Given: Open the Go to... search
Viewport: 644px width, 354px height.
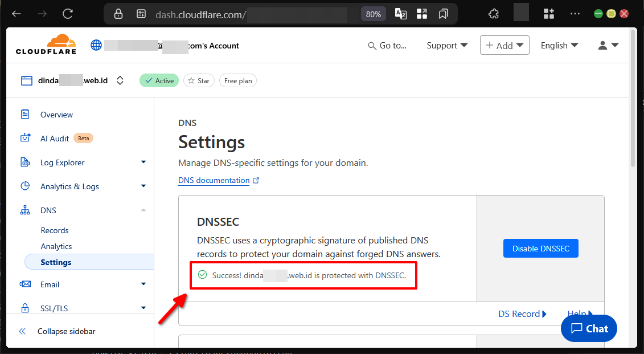Looking at the screenshot, I should [x=387, y=46].
